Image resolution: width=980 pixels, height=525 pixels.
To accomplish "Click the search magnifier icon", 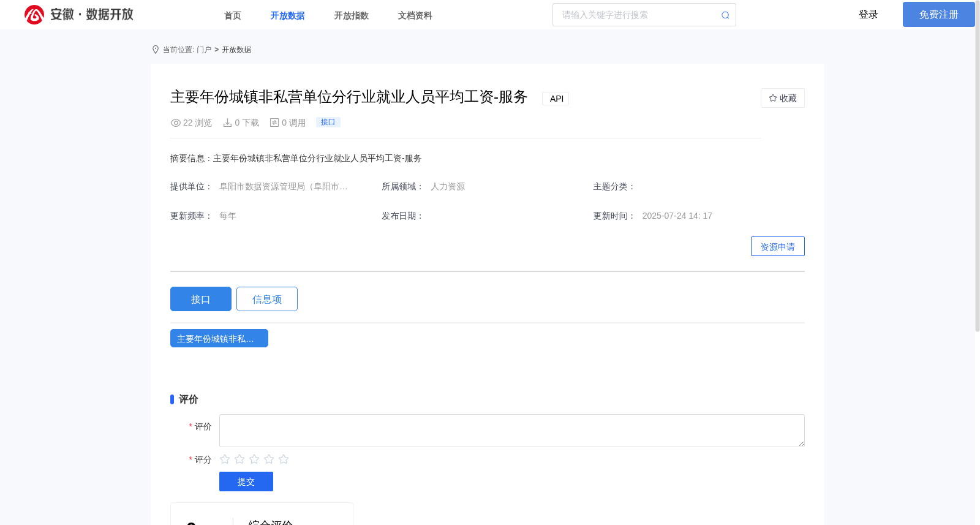I will click(725, 15).
